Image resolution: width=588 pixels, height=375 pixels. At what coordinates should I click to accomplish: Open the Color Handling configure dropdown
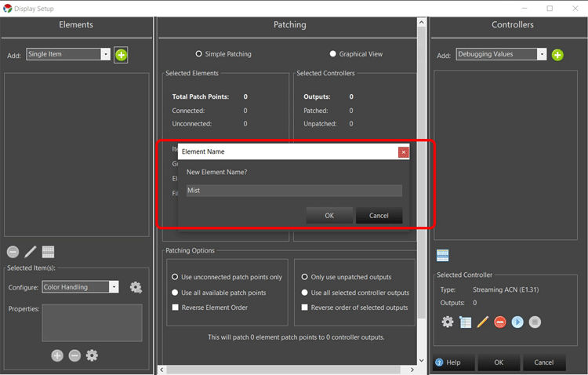tap(114, 287)
